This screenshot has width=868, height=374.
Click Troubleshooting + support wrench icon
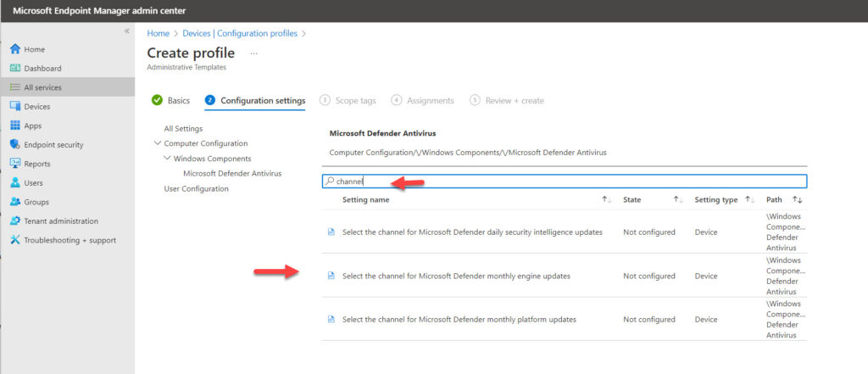(x=15, y=240)
